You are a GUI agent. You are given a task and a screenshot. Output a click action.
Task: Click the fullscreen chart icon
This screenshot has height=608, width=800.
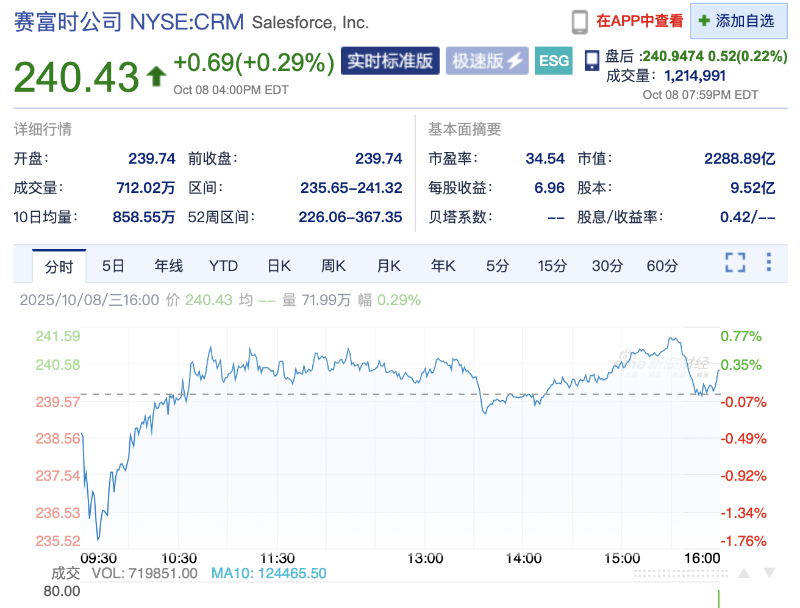pyautogui.click(x=735, y=263)
